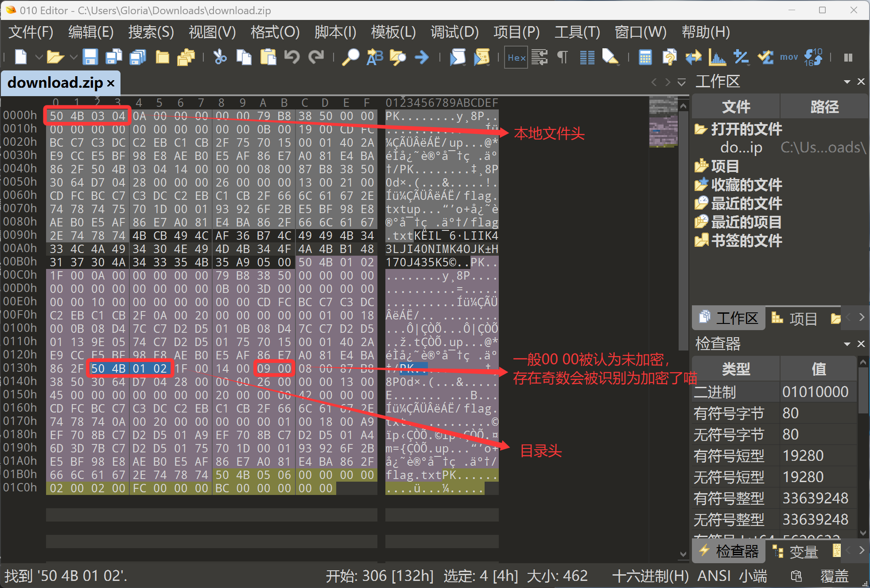
Task: Open the Histogram chart tool
Action: coord(717,57)
